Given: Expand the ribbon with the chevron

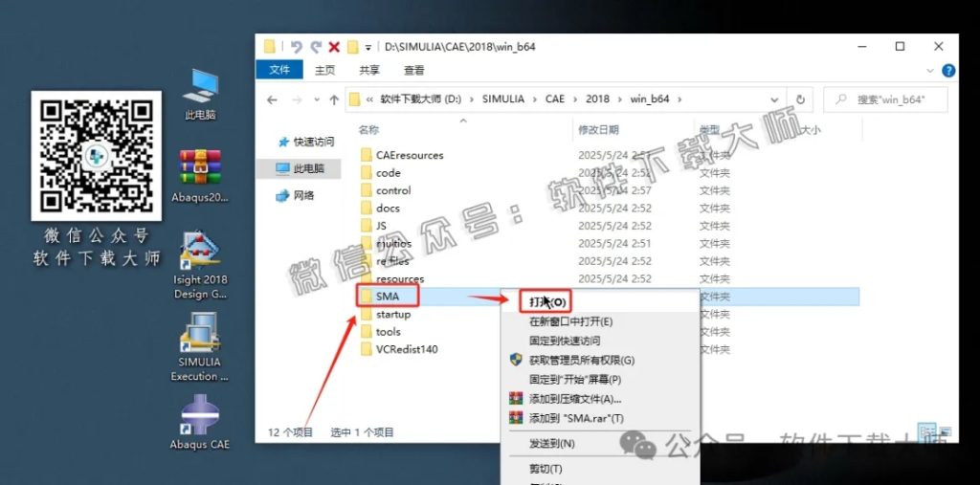Looking at the screenshot, I should click(x=930, y=70).
